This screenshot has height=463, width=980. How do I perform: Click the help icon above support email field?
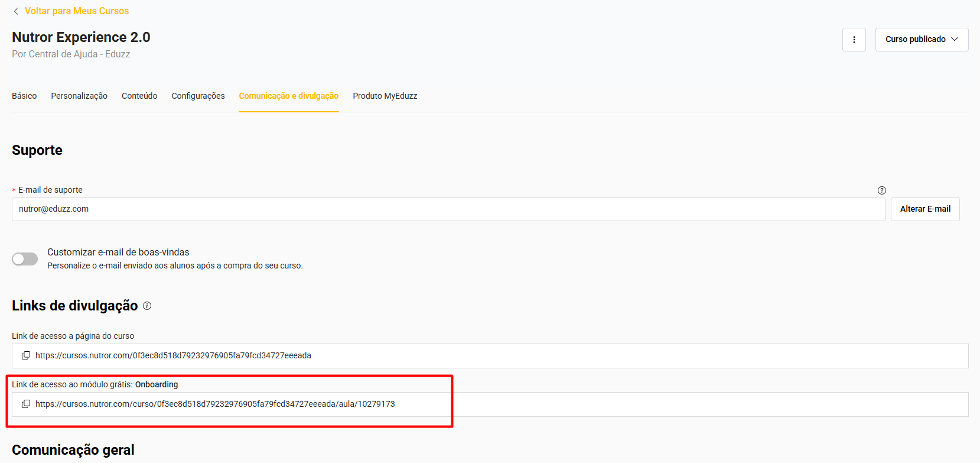(x=881, y=190)
